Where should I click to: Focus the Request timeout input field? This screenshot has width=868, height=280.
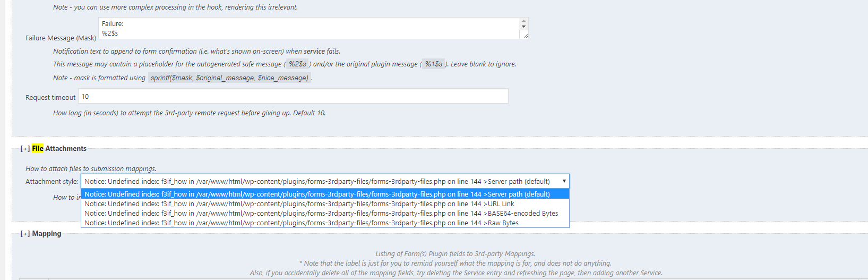point(293,96)
